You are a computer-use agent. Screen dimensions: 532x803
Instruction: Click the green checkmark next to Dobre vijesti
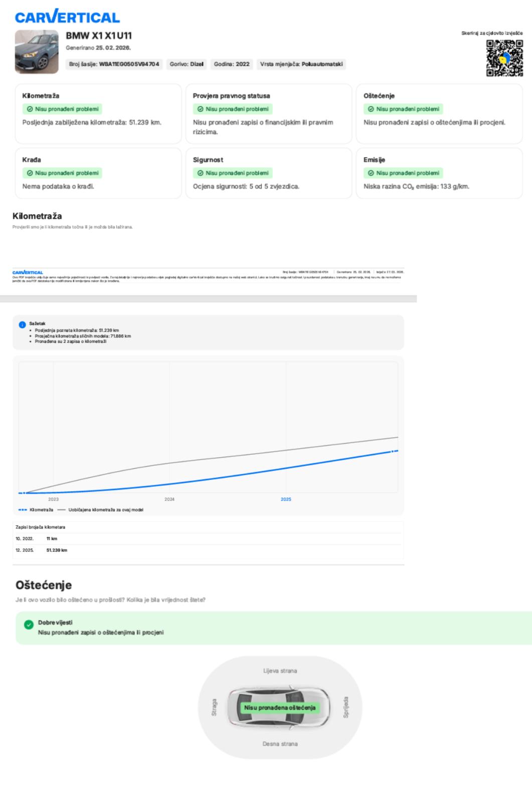click(29, 625)
